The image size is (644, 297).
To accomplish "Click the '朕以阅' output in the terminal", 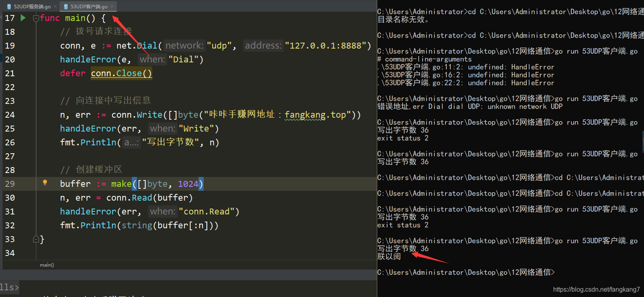I will click(389, 256).
